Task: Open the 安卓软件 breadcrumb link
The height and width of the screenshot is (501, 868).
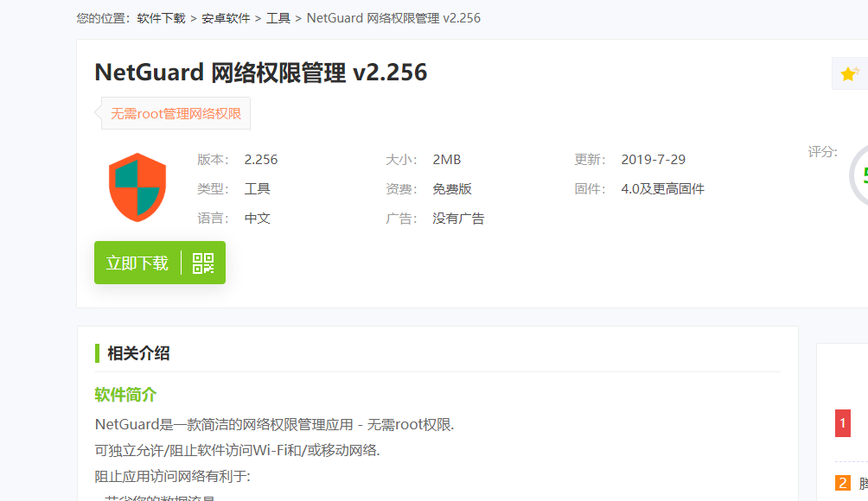Action: pos(226,18)
